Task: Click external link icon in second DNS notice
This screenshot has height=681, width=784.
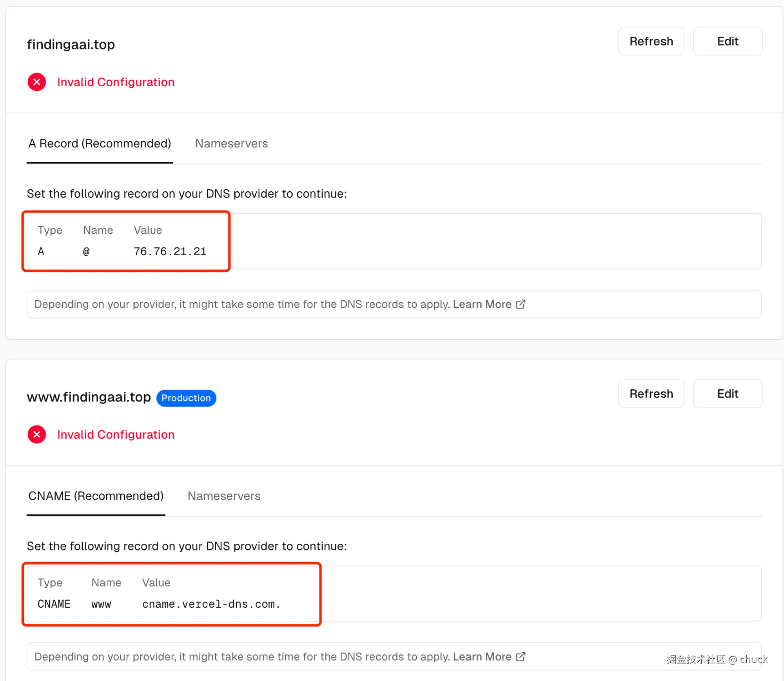Action: tap(521, 656)
